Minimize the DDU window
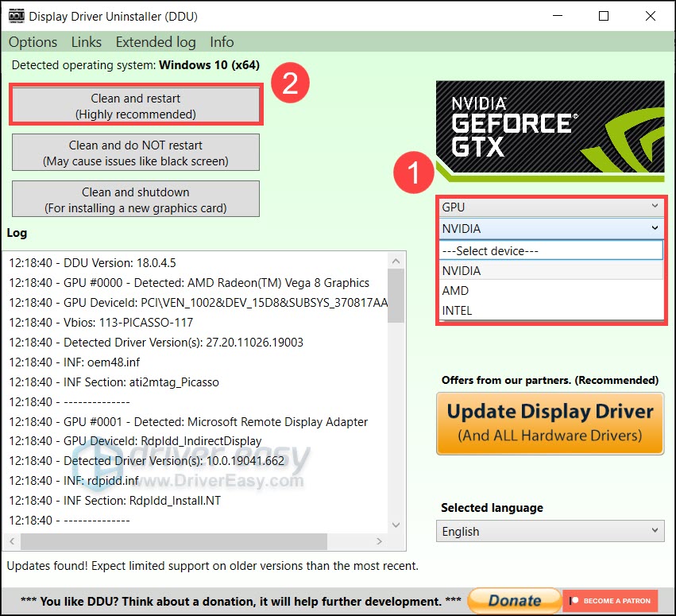This screenshot has width=676, height=616. click(x=558, y=16)
